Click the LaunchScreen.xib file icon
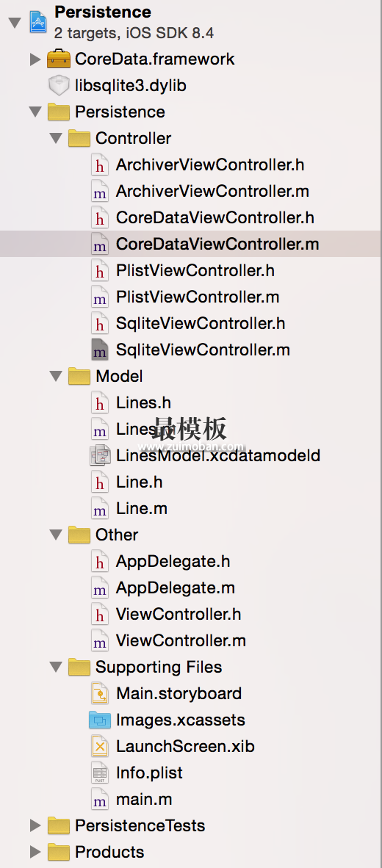This screenshot has height=868, width=382. tap(100, 746)
